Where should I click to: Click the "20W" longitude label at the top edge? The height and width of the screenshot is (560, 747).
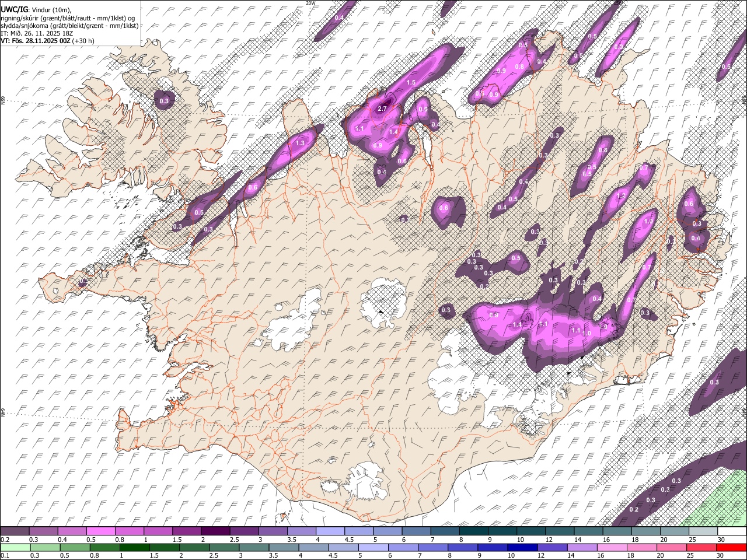310,3
